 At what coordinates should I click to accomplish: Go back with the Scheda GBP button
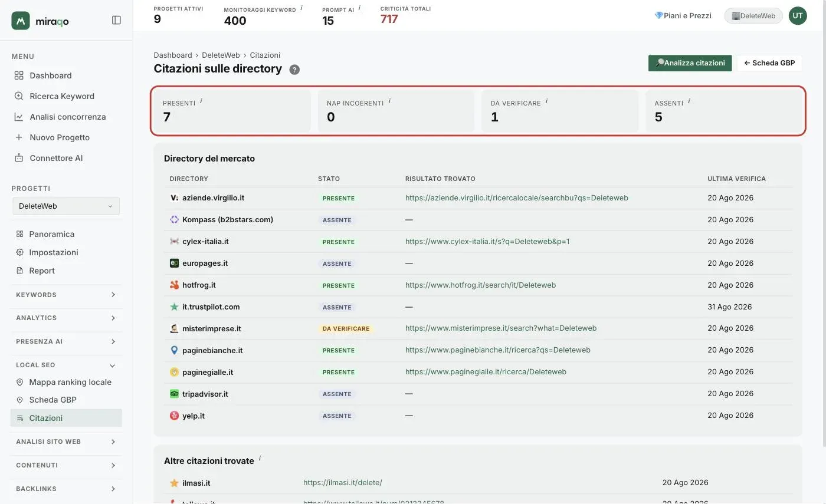pyautogui.click(x=769, y=63)
